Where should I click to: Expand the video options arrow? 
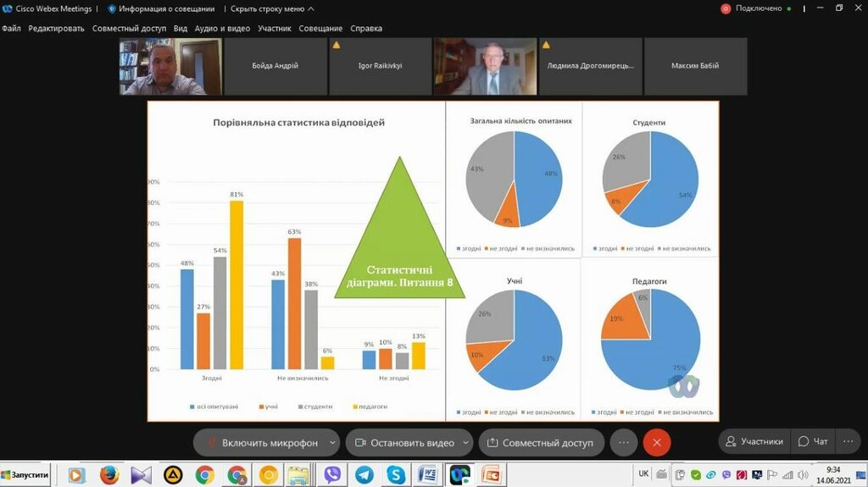click(x=466, y=442)
